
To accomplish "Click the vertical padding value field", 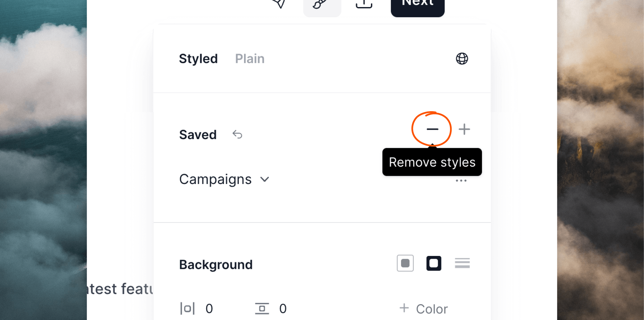I will tap(283, 309).
